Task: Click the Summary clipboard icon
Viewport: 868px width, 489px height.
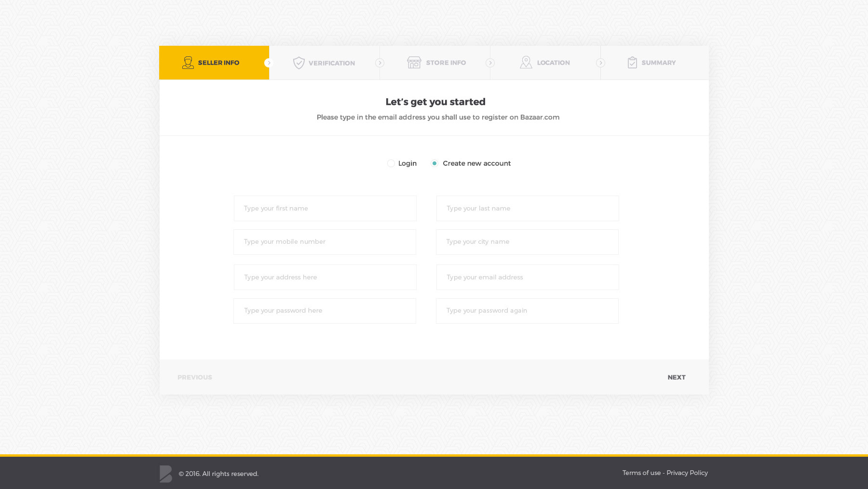Action: point(632,63)
